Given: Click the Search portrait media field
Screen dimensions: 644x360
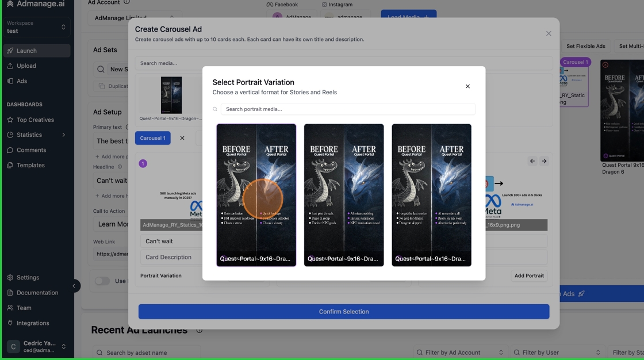Looking at the screenshot, I should (348, 109).
